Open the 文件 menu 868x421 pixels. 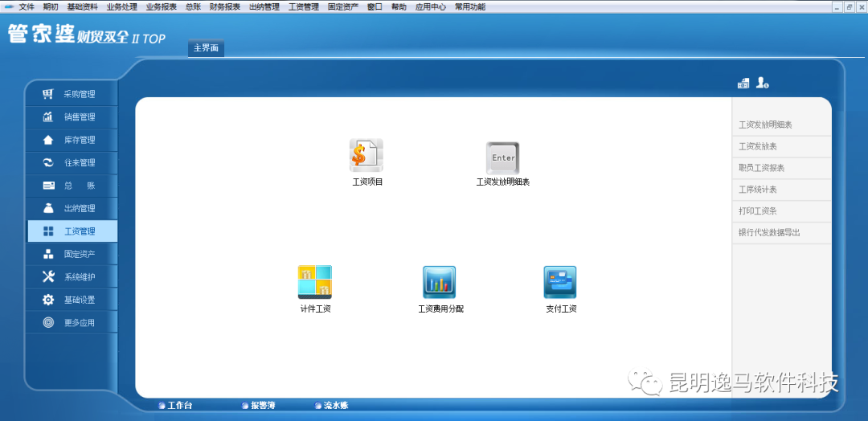coord(27,7)
